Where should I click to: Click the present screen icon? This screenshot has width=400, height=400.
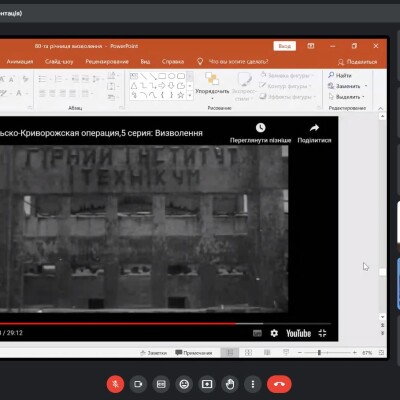point(207,384)
